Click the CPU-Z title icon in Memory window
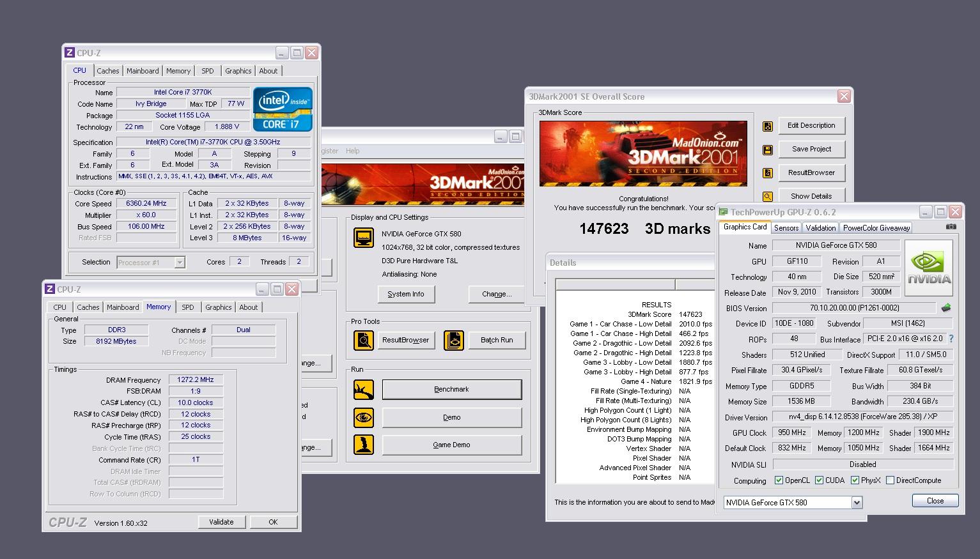This screenshot has height=559, width=980. point(49,289)
